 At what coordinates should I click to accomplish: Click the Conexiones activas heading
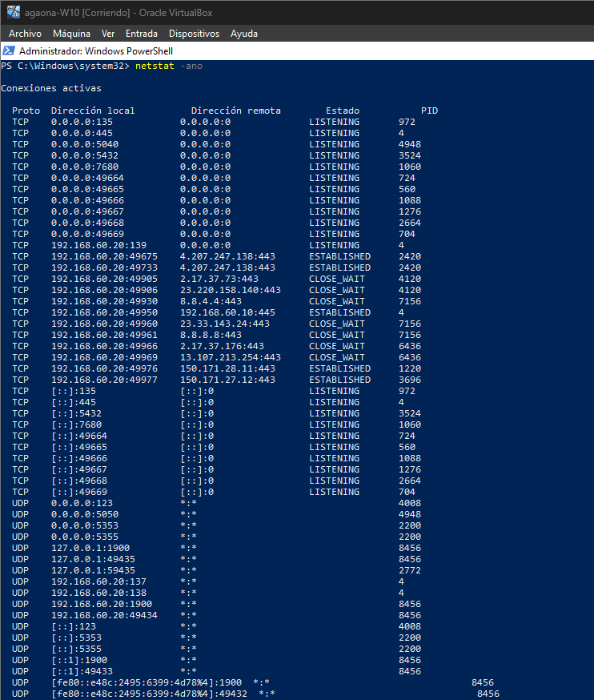point(51,88)
